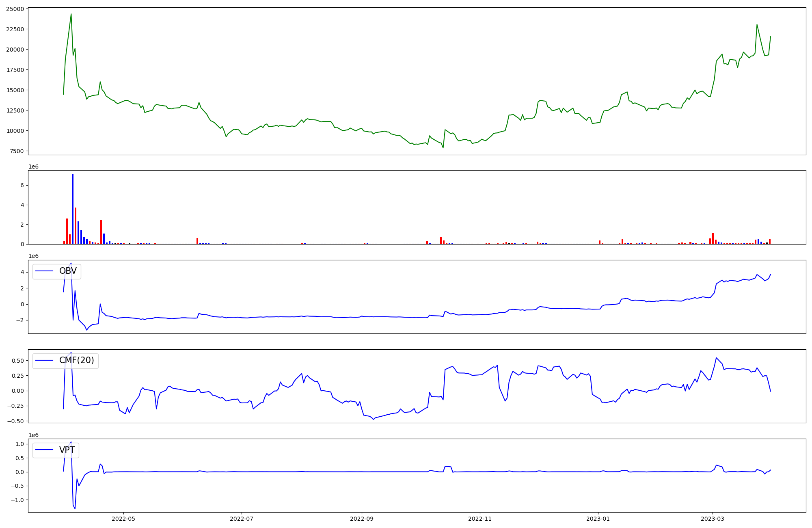This screenshot has width=812, height=528.
Task: Click the blue line sample in CMF(20) legend
Action: tap(45, 360)
